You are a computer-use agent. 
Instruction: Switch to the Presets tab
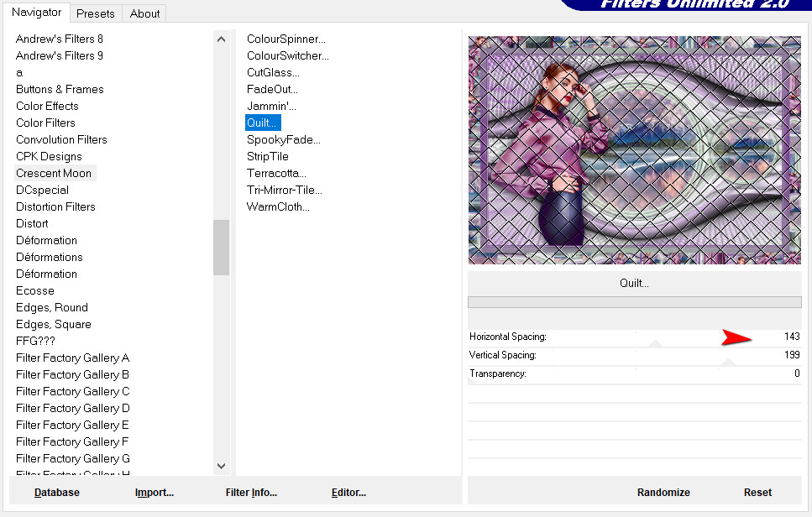[96, 13]
